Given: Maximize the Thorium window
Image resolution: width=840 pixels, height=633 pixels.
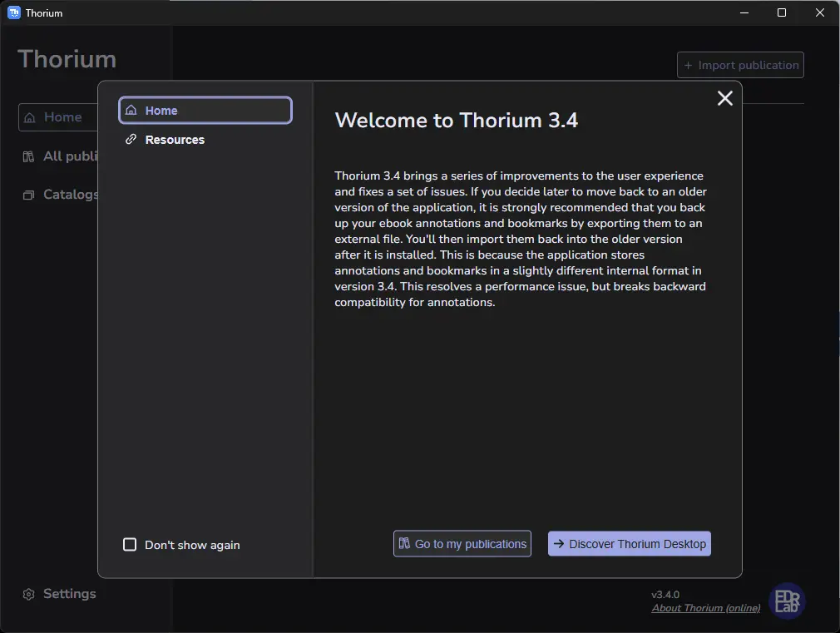Looking at the screenshot, I should pyautogui.click(x=782, y=12).
